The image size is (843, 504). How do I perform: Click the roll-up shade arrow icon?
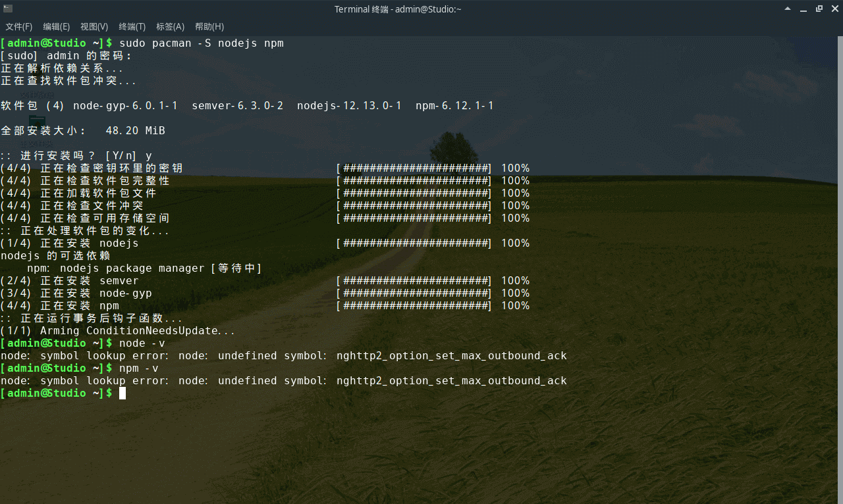[x=787, y=9]
